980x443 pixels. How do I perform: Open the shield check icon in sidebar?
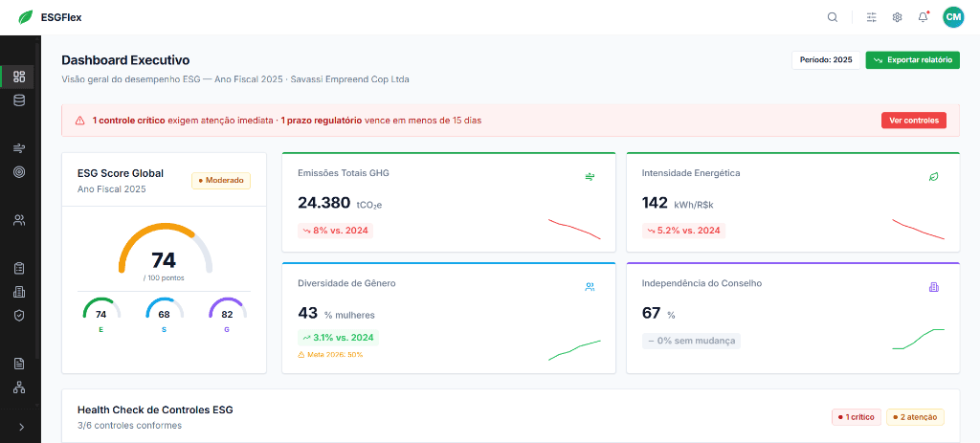pos(19,316)
